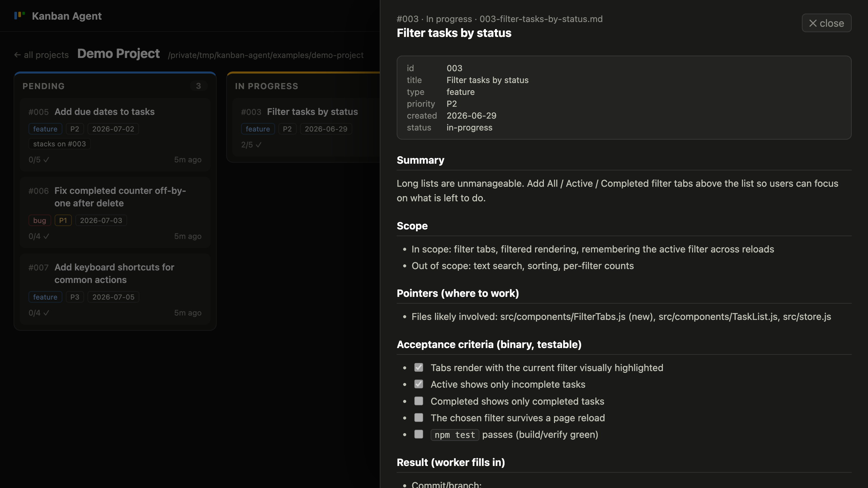The width and height of the screenshot is (868, 488).
Task: Click the 'stacks on #003' tag
Action: 59,144
